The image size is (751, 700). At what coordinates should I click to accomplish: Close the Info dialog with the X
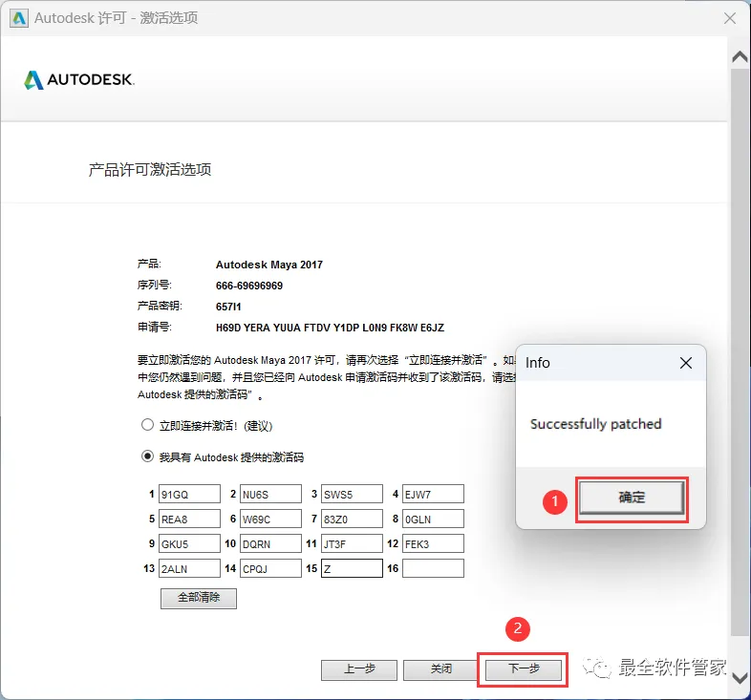pos(686,363)
